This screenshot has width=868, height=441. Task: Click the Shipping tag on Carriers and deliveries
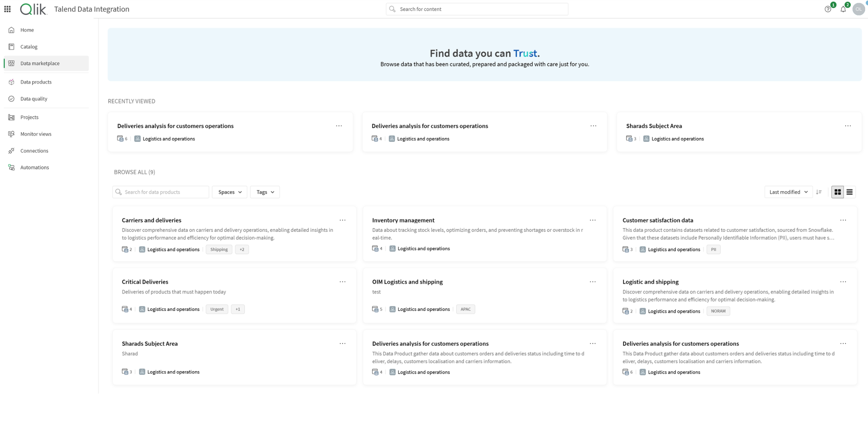tap(219, 249)
